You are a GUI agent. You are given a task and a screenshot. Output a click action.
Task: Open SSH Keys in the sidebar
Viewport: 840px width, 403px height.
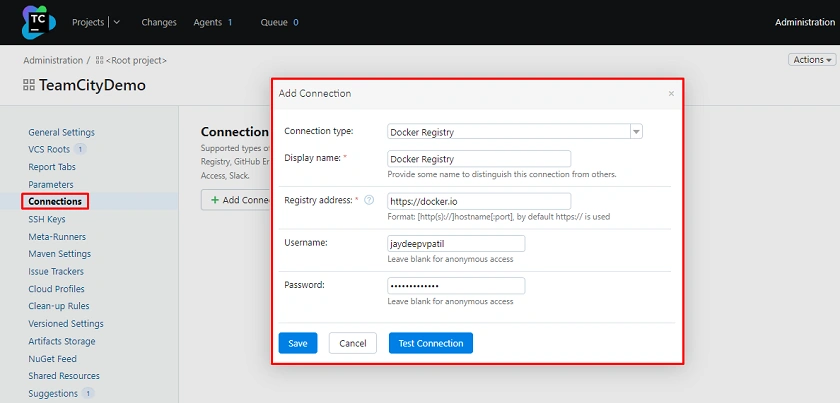pos(47,219)
